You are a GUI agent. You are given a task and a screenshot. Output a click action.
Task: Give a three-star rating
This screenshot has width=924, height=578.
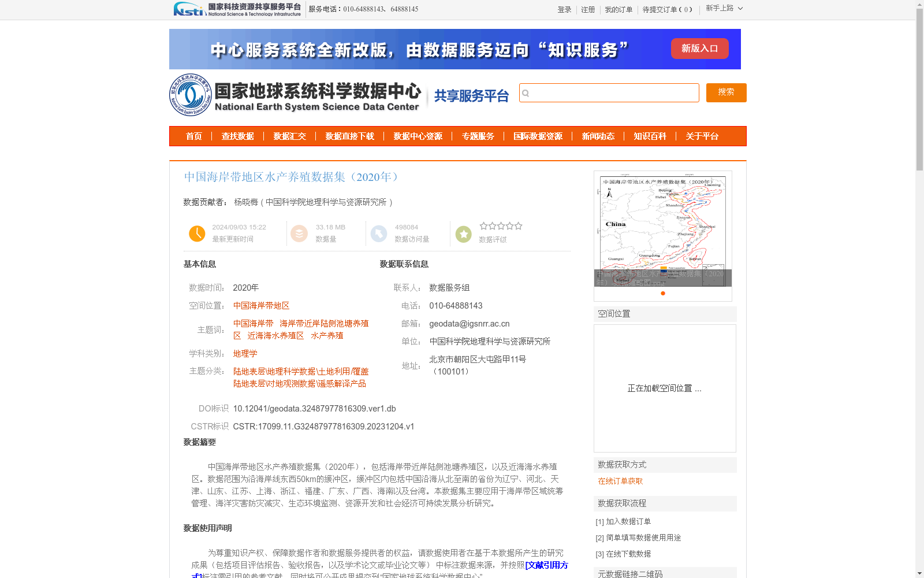pos(501,226)
